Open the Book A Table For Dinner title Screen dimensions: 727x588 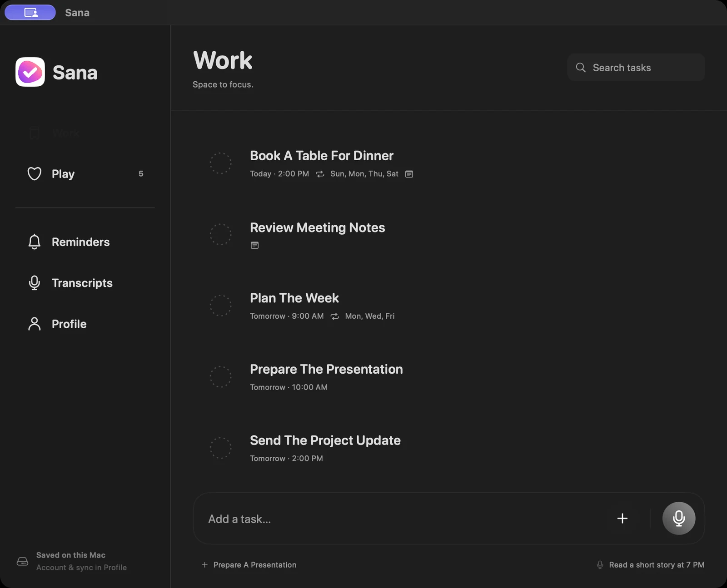coord(322,156)
